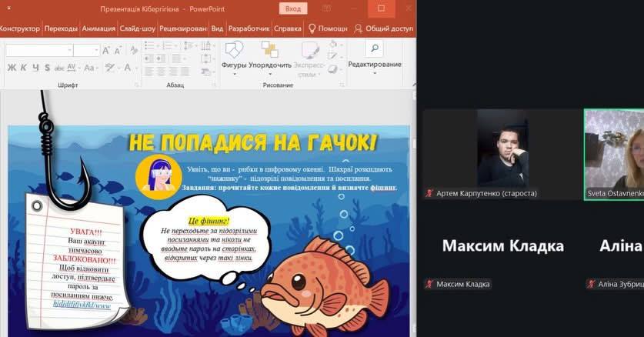Screen dimensions: 644x337
Task: Open the font size dropdown
Action: pos(97,50)
